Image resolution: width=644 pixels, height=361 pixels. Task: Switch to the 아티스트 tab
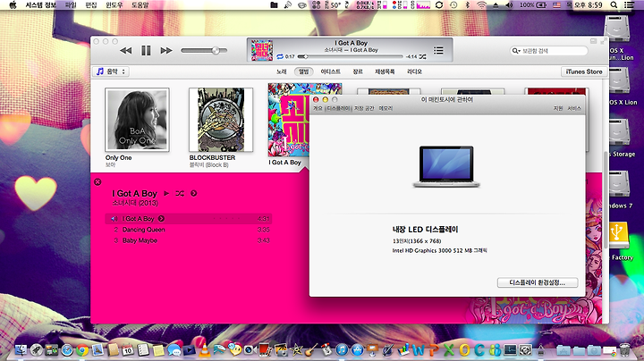(330, 71)
